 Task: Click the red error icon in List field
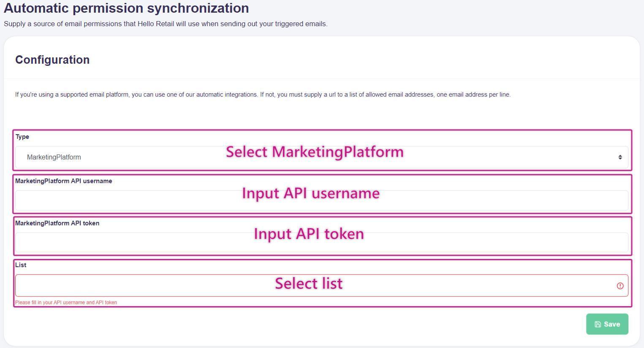tap(620, 286)
